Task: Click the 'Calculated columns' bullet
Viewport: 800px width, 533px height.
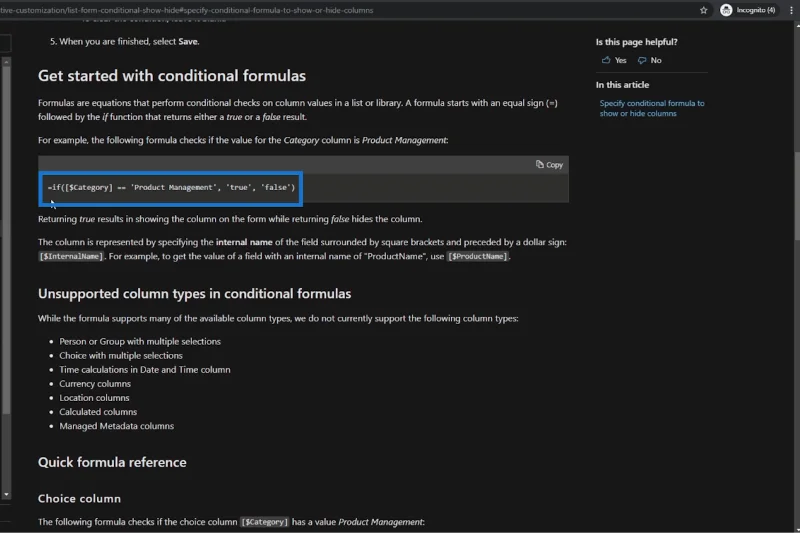Action: point(98,412)
